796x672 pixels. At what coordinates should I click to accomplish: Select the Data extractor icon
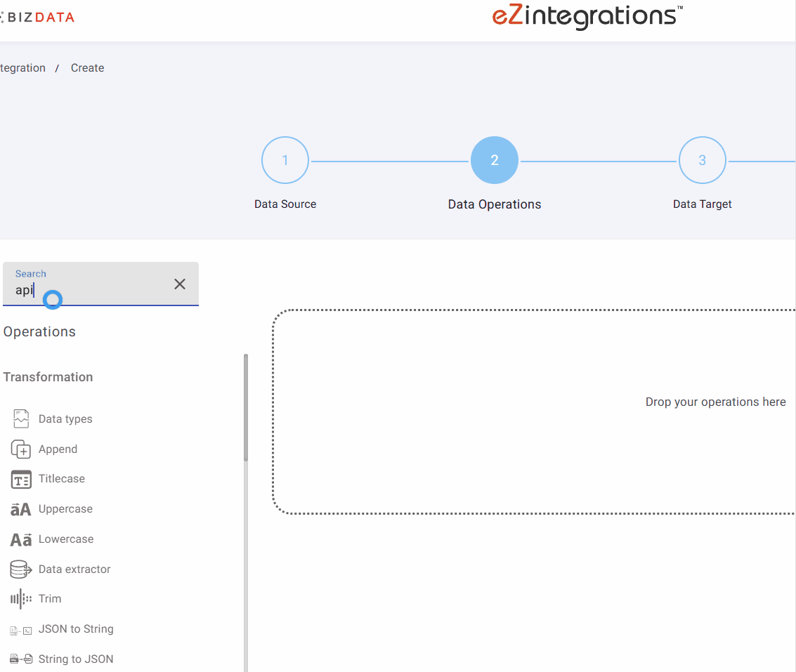[21, 569]
